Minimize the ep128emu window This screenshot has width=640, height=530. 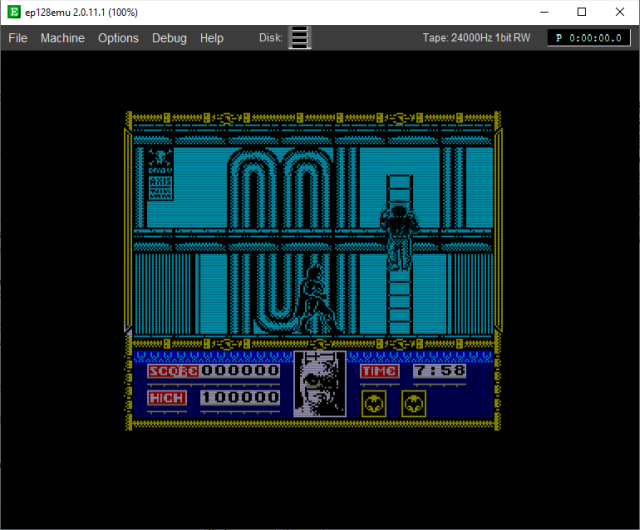544,12
